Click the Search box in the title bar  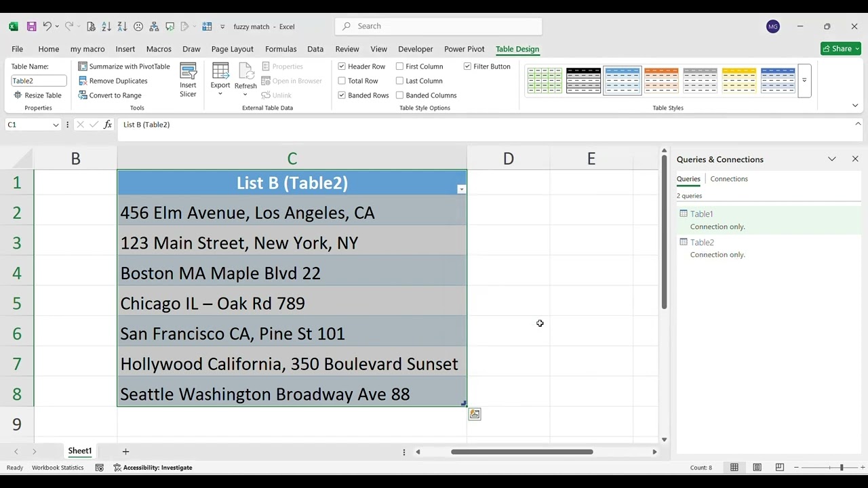coord(439,26)
